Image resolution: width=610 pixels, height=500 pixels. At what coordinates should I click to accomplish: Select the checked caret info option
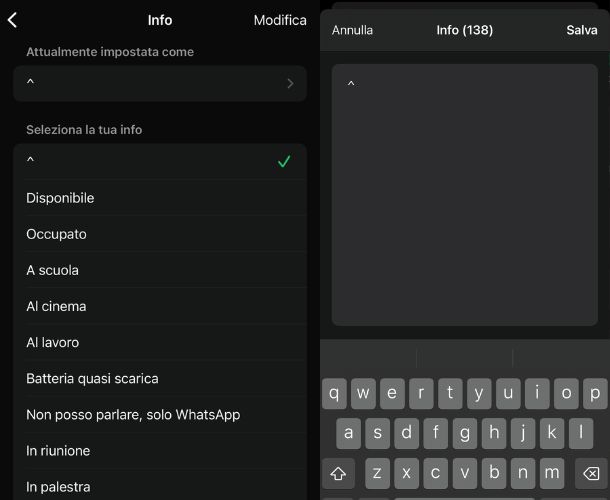point(160,161)
